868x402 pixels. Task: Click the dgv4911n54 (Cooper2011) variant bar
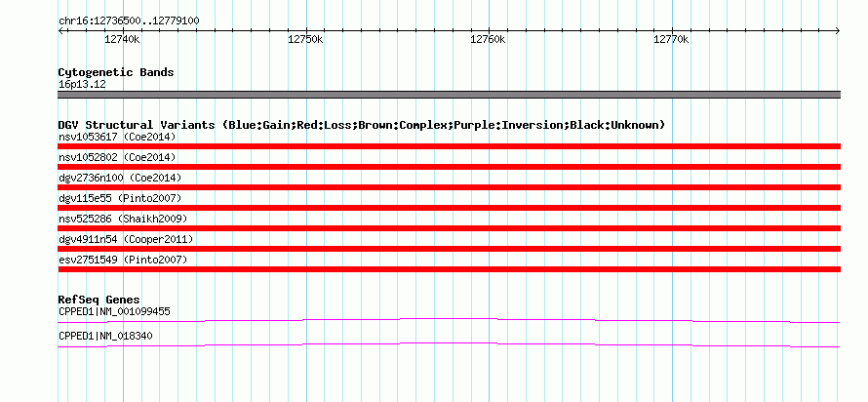pyautogui.click(x=449, y=249)
